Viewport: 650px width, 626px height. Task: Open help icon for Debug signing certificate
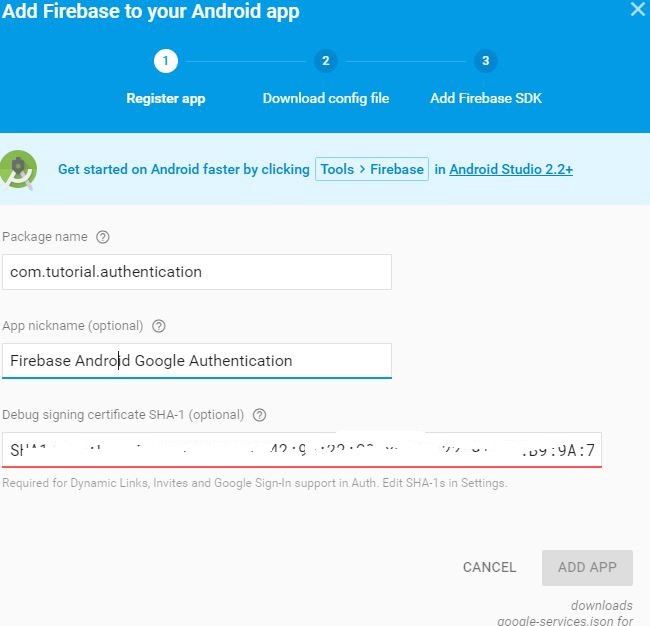pyautogui.click(x=260, y=415)
